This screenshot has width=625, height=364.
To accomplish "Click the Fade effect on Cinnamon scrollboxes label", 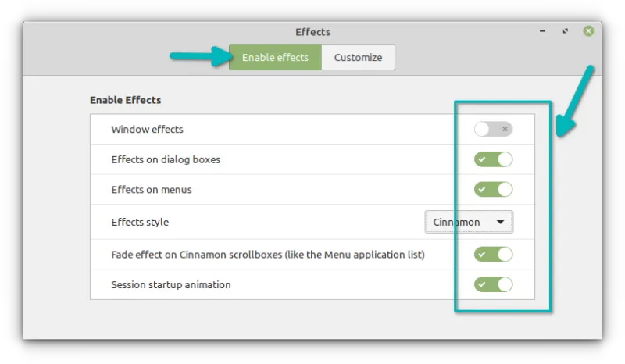I will coord(267,254).
